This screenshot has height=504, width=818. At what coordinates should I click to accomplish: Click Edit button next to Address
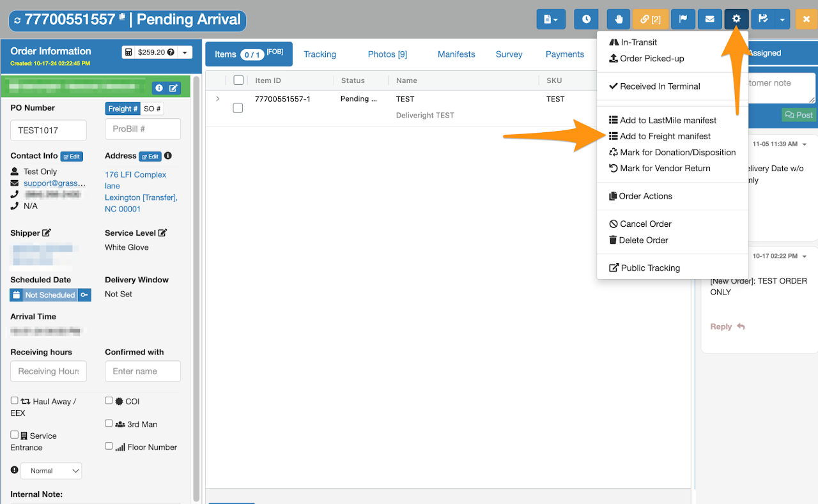click(x=150, y=157)
